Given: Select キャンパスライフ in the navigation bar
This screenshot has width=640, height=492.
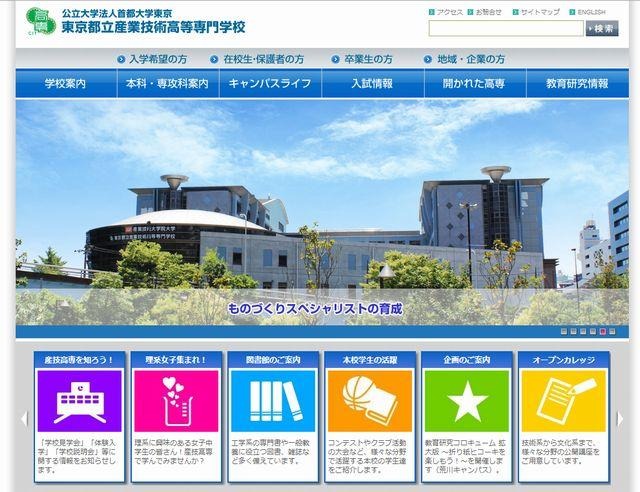Looking at the screenshot, I should click(x=270, y=84).
